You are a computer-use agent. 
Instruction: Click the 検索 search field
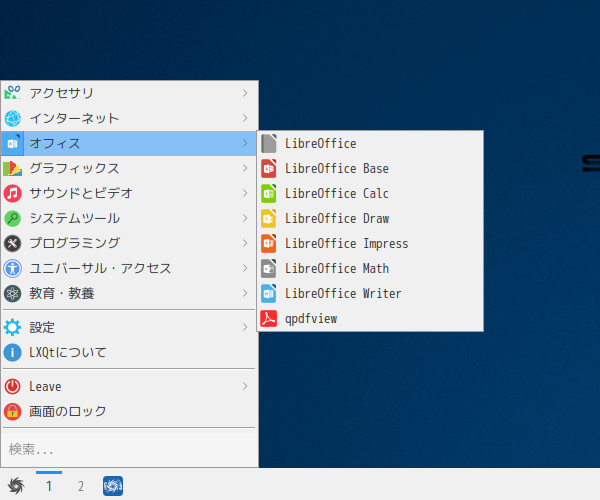pos(129,449)
